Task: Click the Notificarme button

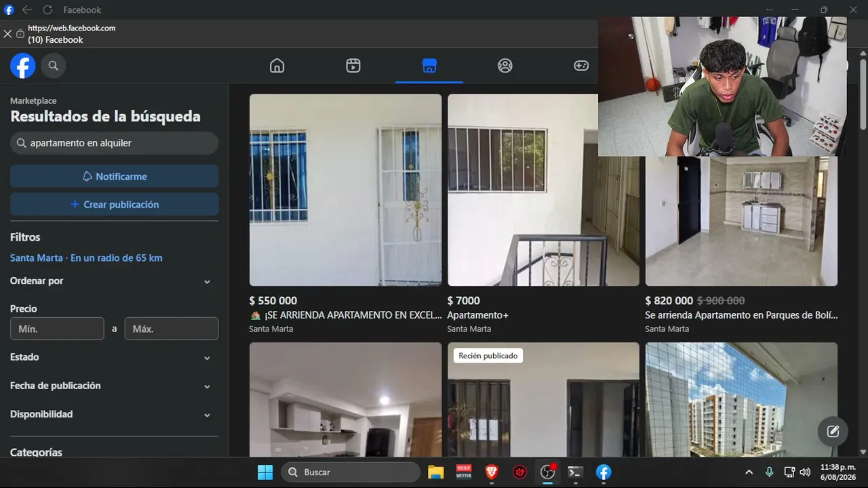Action: pyautogui.click(x=114, y=176)
